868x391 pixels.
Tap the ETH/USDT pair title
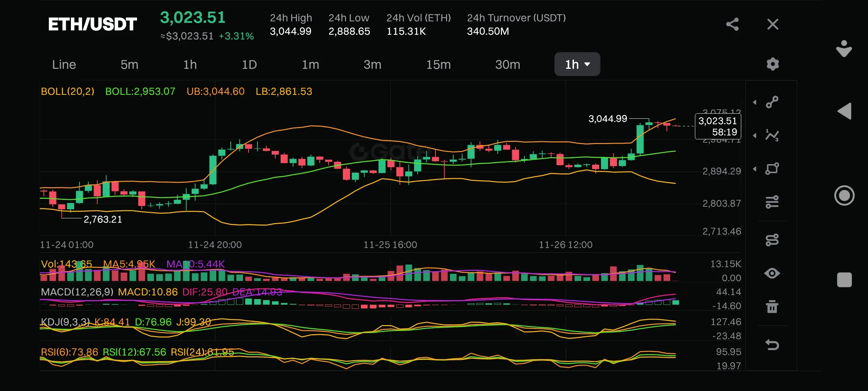(x=93, y=24)
